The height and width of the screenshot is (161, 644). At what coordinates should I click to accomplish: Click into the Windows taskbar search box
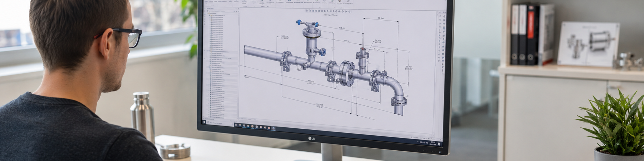(x=220, y=123)
